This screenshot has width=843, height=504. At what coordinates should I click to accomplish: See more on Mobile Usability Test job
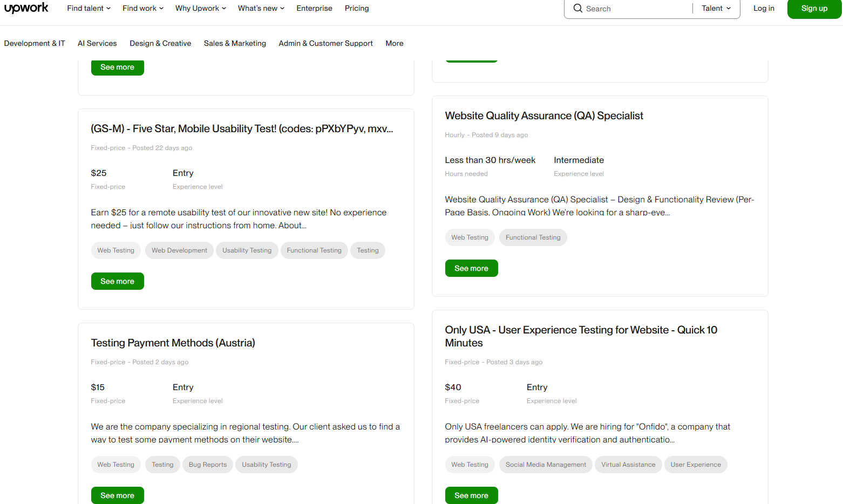(117, 281)
